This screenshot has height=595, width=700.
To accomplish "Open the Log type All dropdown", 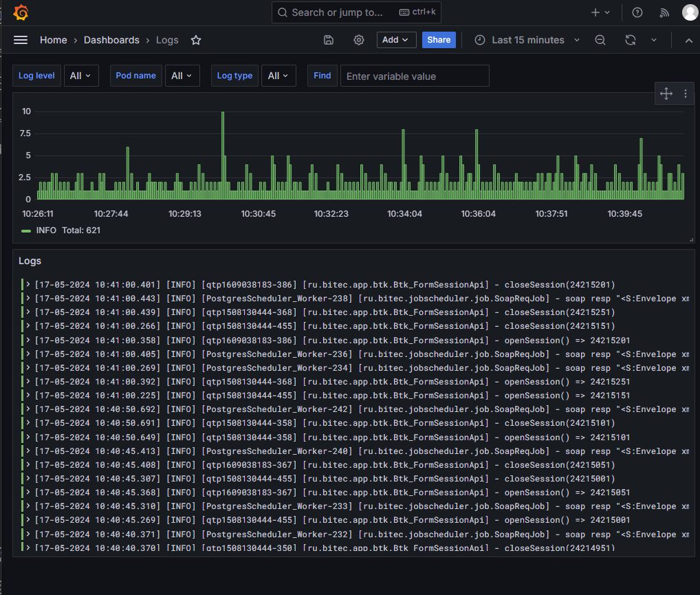I will point(278,76).
